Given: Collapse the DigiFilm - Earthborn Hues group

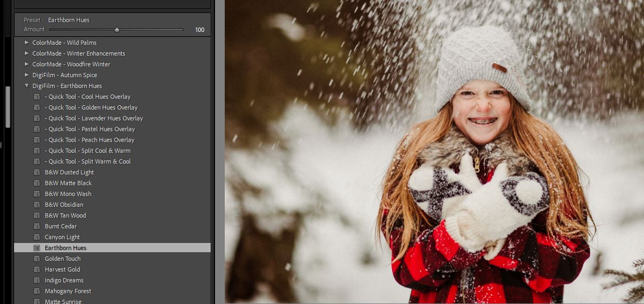Looking at the screenshot, I should [x=26, y=86].
